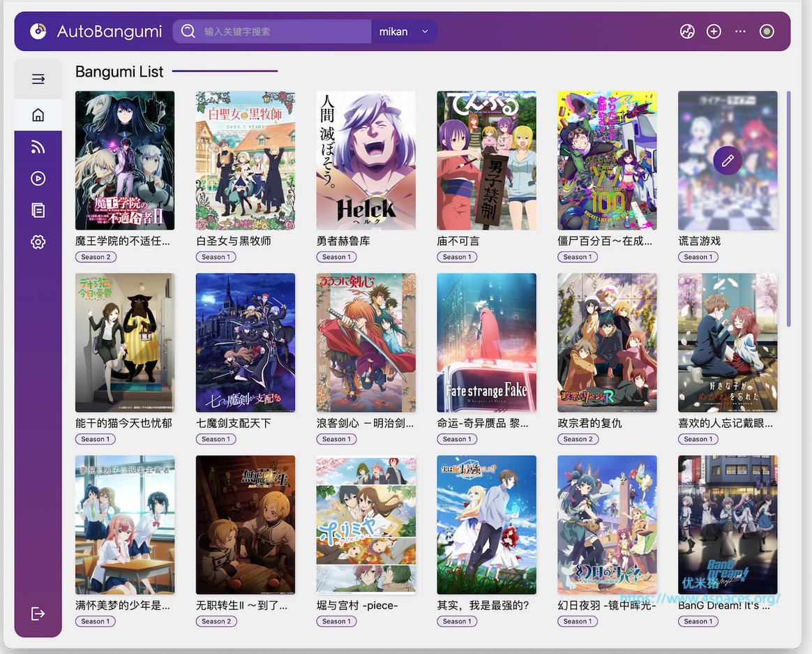Open the three-dot more menu in header
Image resolution: width=812 pixels, height=654 pixels.
(740, 31)
